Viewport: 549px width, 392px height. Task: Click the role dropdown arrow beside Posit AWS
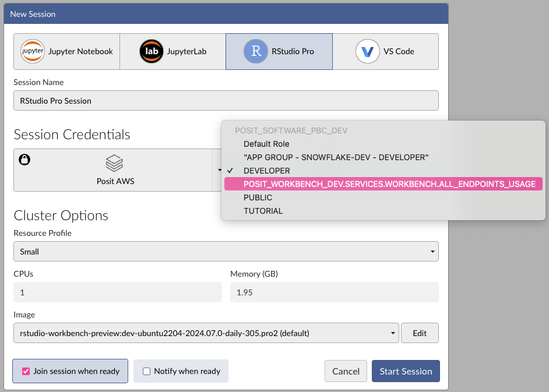pos(219,170)
